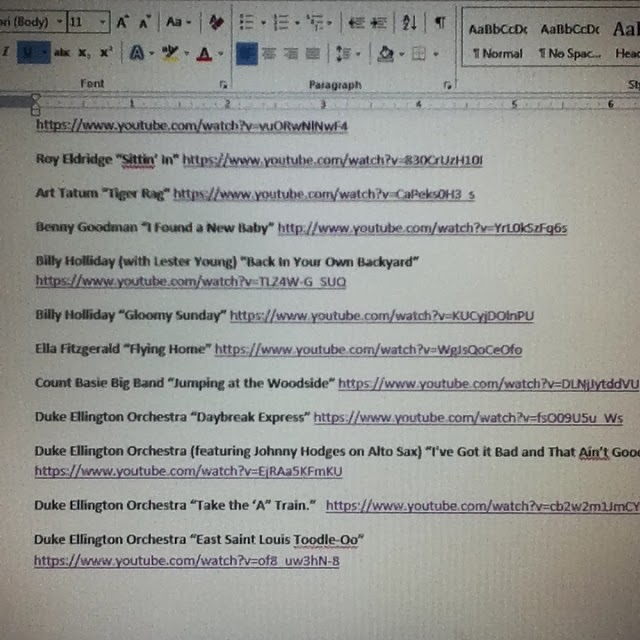Center align the paragraph

pos(269,53)
